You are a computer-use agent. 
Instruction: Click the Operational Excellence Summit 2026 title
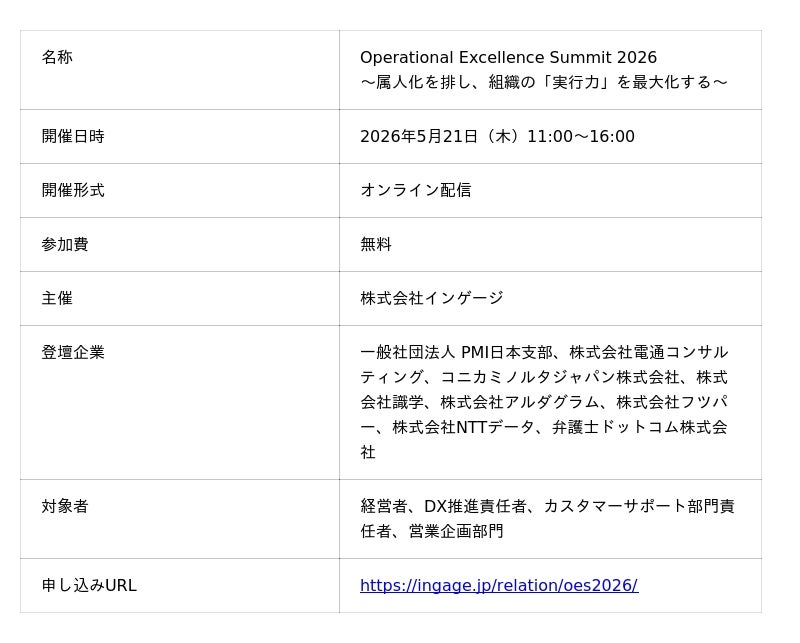(508, 58)
